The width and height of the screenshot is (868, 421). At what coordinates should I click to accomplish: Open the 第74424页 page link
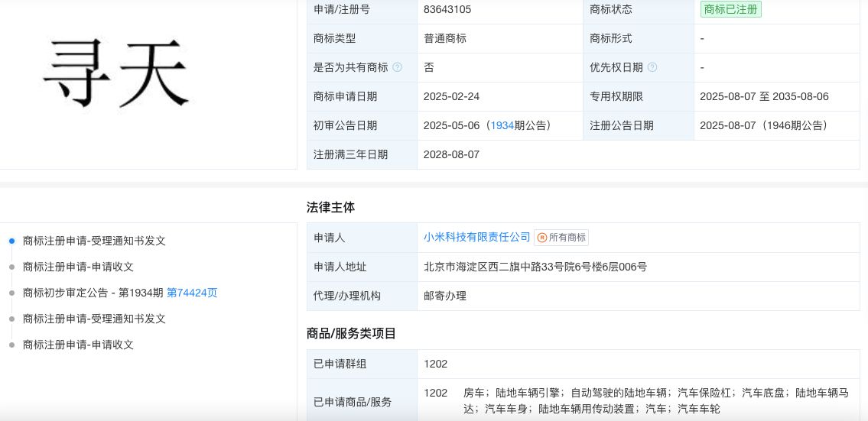coord(192,293)
